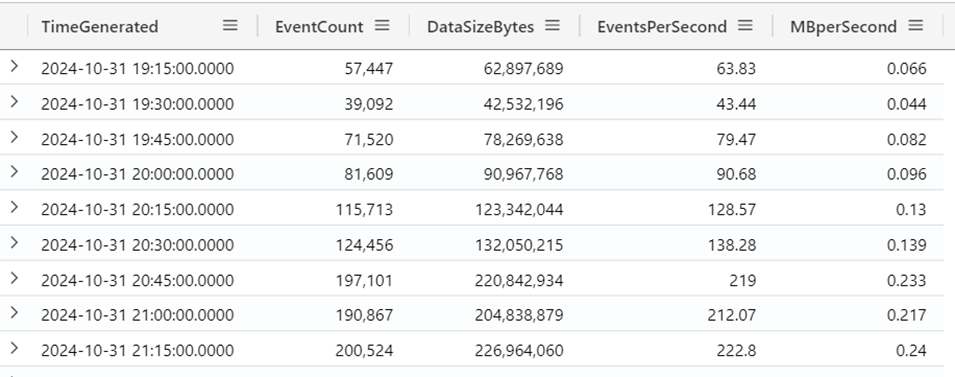Click the DataSizeBytes value 78,269,638
This screenshot has width=955, height=377.
pos(524,139)
